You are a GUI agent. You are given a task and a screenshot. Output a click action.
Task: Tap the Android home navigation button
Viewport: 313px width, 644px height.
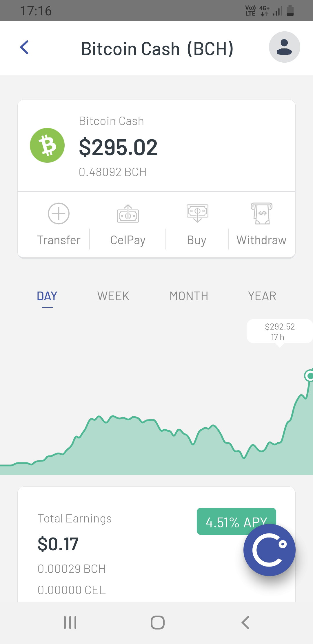pyautogui.click(x=158, y=623)
